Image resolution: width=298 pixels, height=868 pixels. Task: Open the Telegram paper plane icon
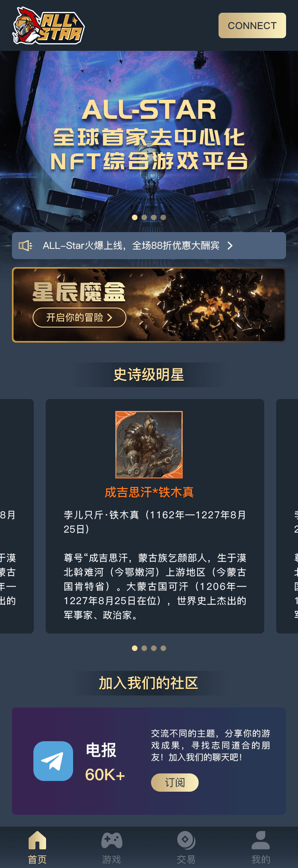(53, 761)
